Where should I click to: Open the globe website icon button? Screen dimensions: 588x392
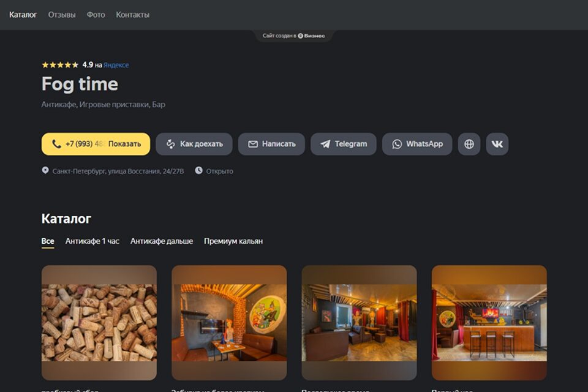(469, 144)
